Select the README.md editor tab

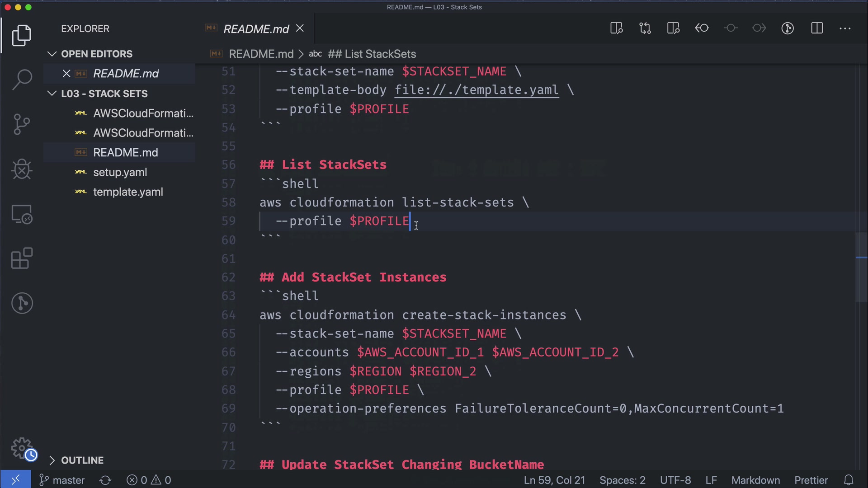pos(256,29)
